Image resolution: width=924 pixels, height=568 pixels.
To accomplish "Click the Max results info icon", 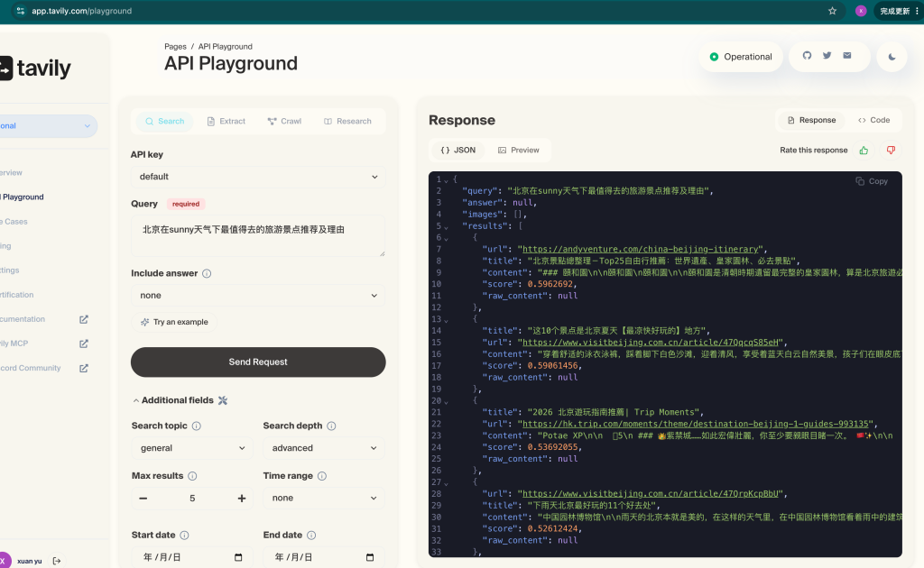I will click(x=192, y=476).
